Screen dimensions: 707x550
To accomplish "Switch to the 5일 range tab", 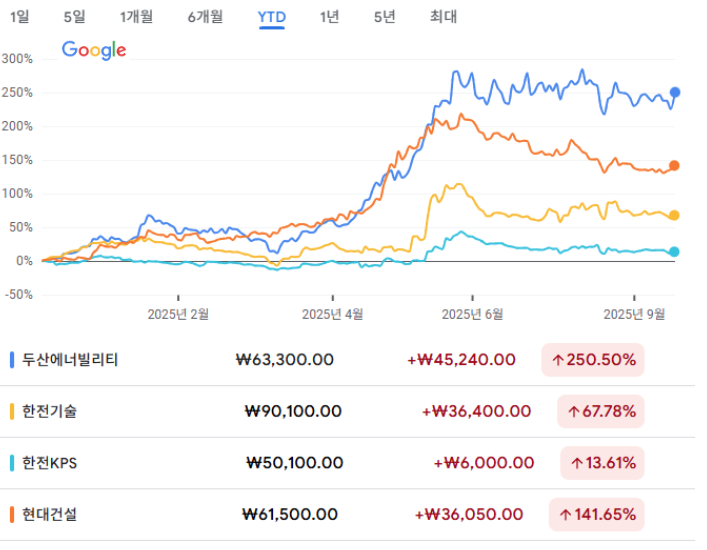I will [74, 17].
